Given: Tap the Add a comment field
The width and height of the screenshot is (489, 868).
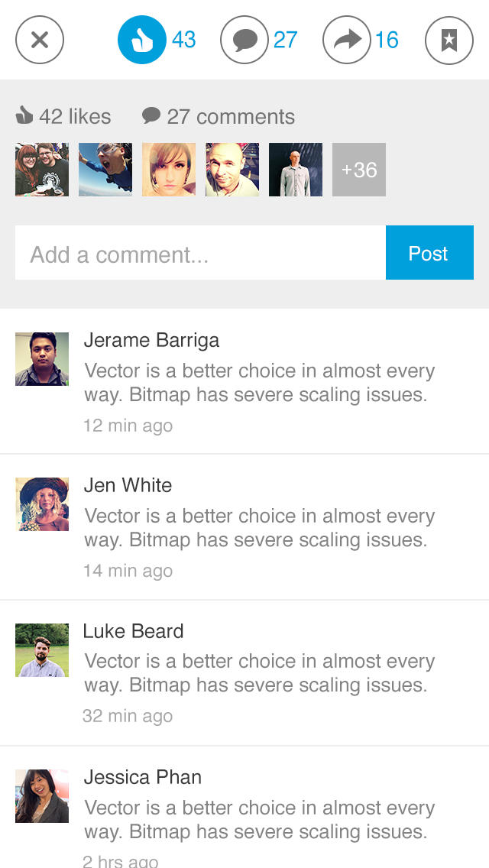Looking at the screenshot, I should pos(199,253).
